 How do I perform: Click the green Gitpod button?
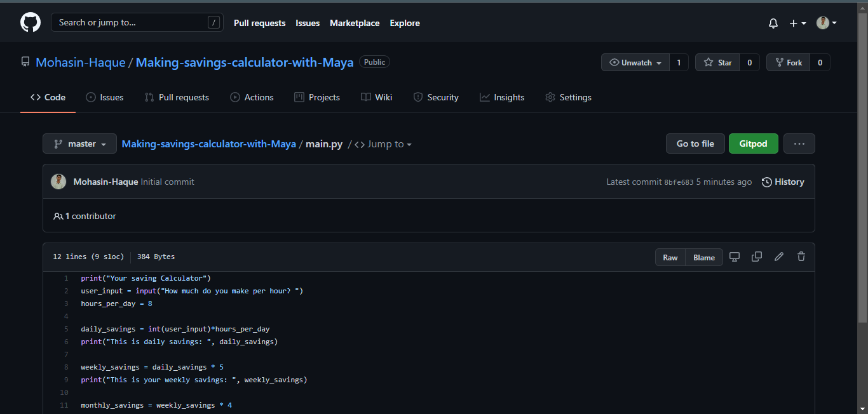pyautogui.click(x=753, y=144)
